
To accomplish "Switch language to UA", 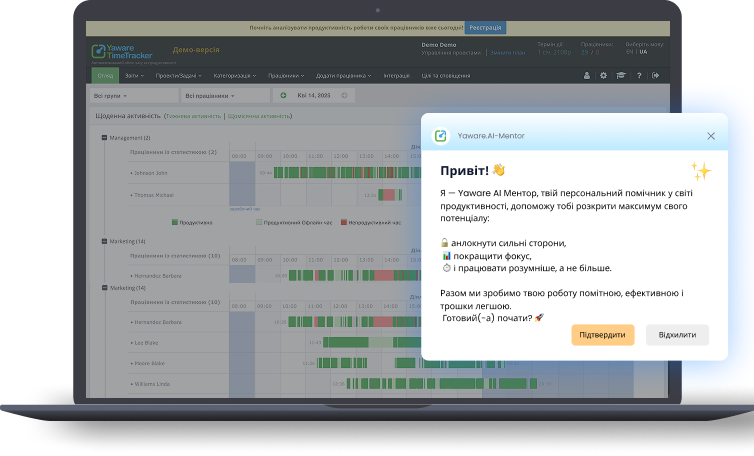I will point(643,51).
